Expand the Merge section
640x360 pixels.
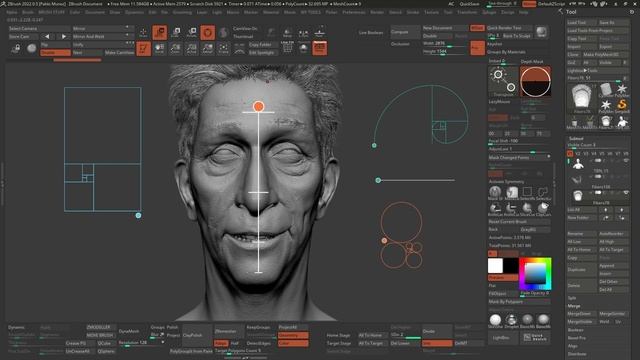(574, 306)
